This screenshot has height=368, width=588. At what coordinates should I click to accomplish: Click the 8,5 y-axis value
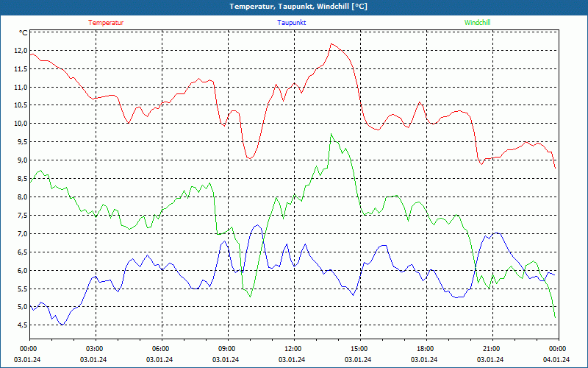(x=23, y=179)
